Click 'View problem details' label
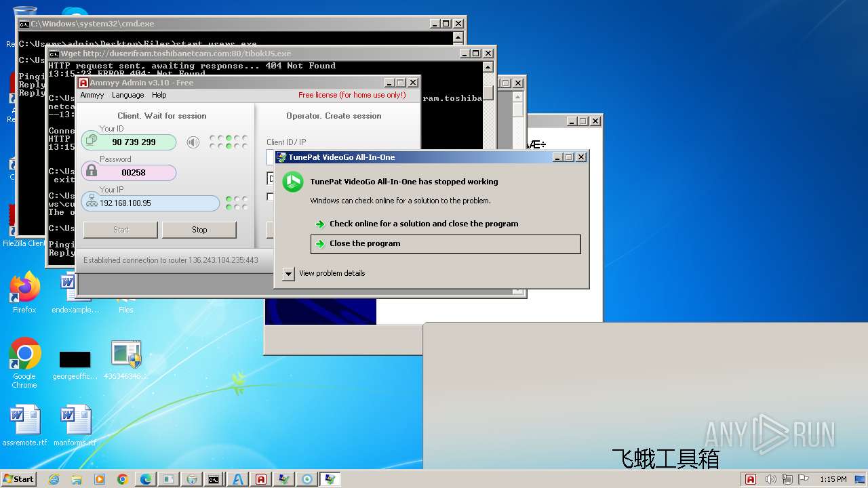 pyautogui.click(x=332, y=273)
